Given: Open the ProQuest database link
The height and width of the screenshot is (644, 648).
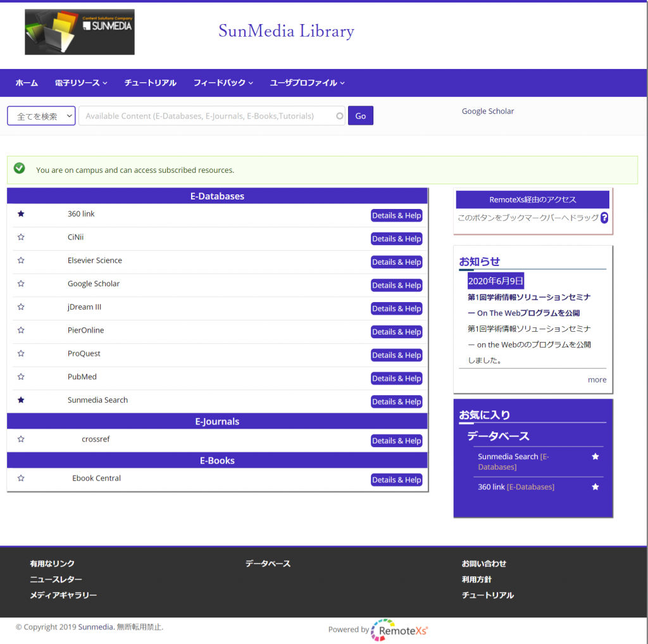Looking at the screenshot, I should [84, 353].
